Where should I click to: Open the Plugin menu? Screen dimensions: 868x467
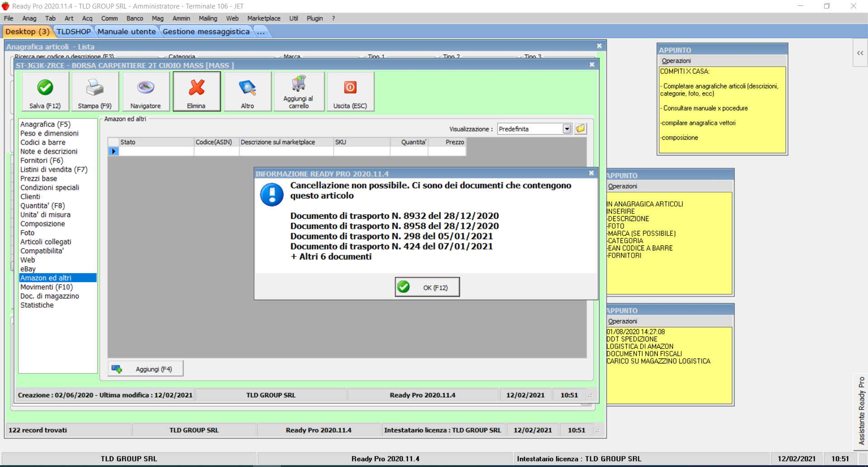(x=315, y=19)
